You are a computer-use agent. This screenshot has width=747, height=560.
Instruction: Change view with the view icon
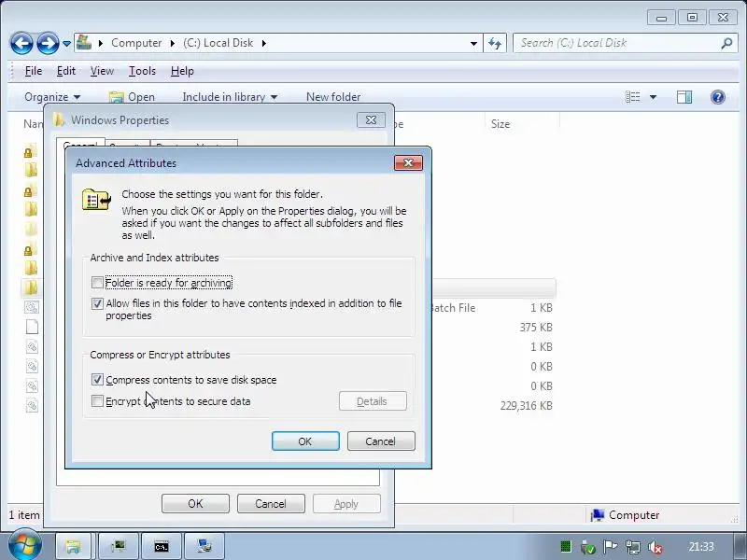click(633, 97)
